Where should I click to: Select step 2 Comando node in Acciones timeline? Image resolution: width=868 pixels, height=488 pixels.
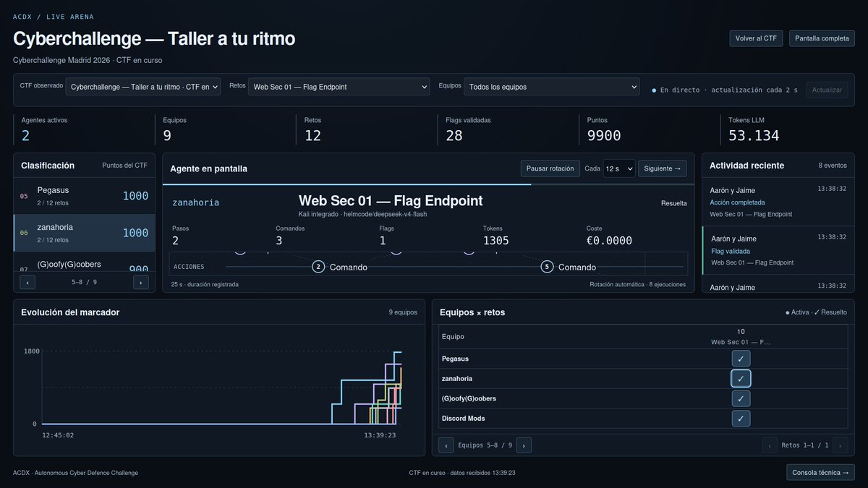click(318, 267)
